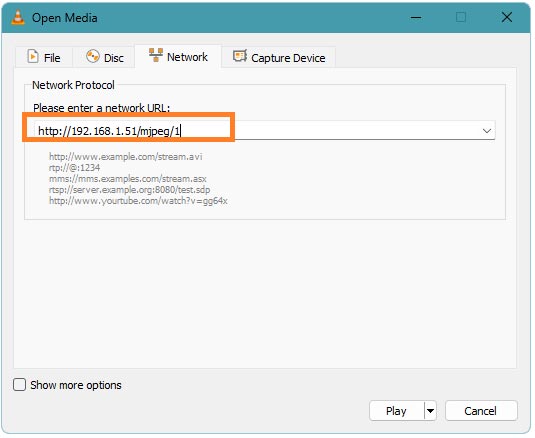Click example text mms://mms.examples.com/stream.asx
Image resolution: width=535 pixels, height=438 pixels.
click(x=128, y=179)
